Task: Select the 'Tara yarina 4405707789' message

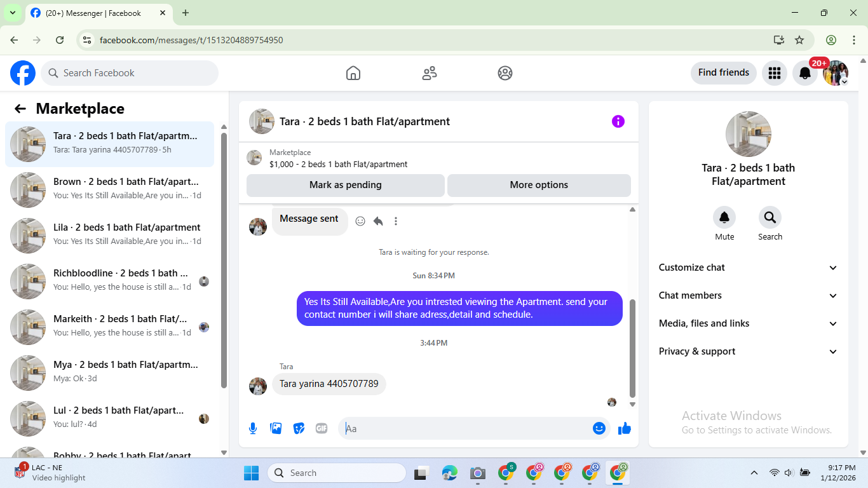Action: [329, 384]
